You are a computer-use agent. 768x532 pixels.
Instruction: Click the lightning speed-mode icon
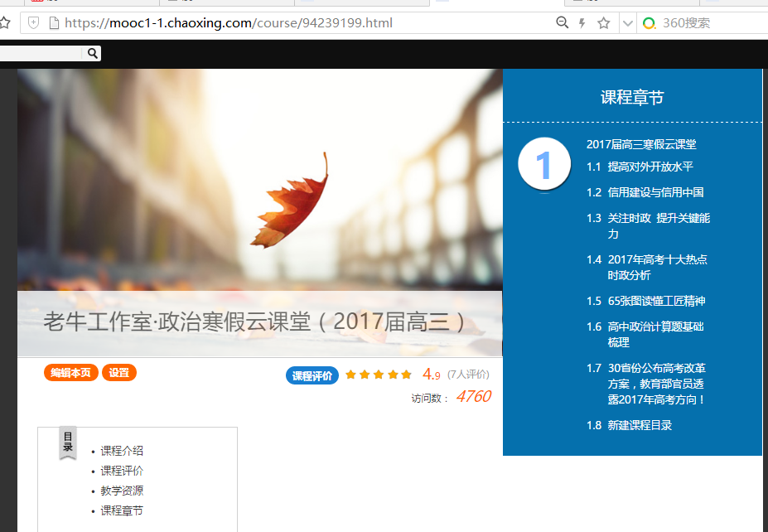tap(582, 23)
